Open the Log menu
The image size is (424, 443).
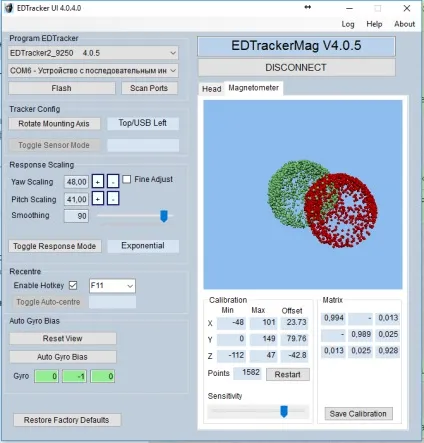click(348, 24)
